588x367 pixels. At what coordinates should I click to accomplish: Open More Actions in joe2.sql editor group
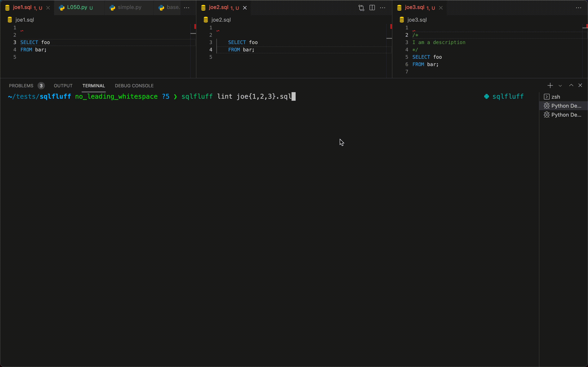tap(383, 8)
